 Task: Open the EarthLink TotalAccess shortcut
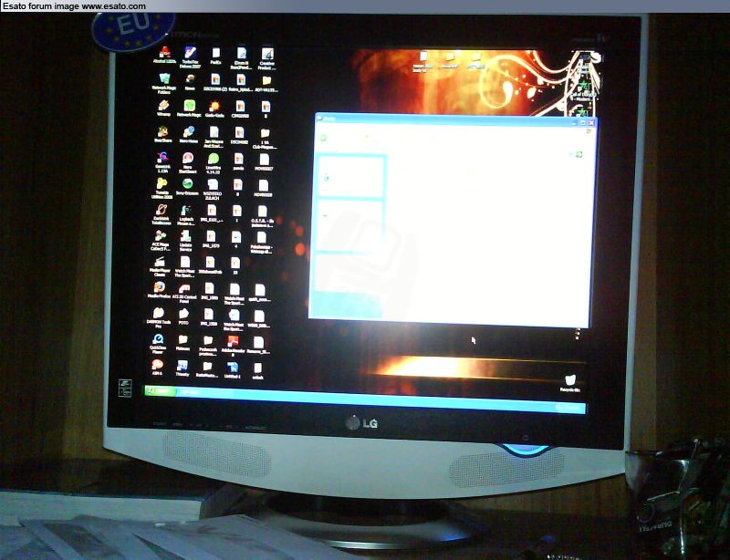click(x=162, y=214)
